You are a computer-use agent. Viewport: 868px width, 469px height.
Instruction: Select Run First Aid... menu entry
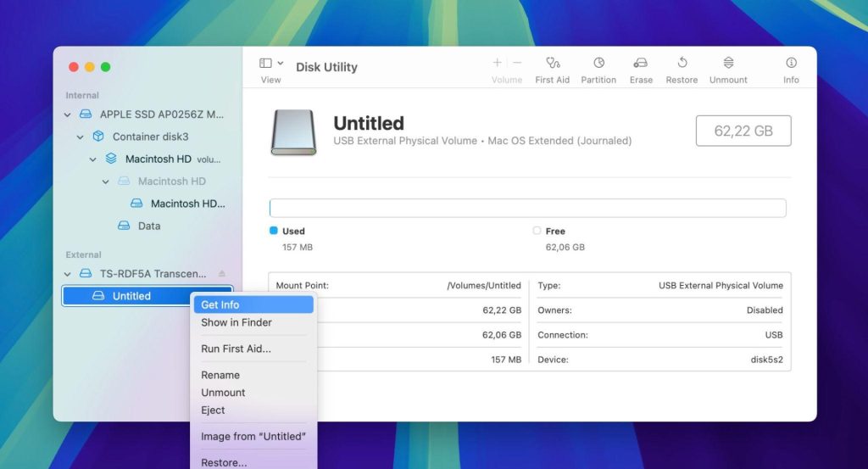[253, 349]
